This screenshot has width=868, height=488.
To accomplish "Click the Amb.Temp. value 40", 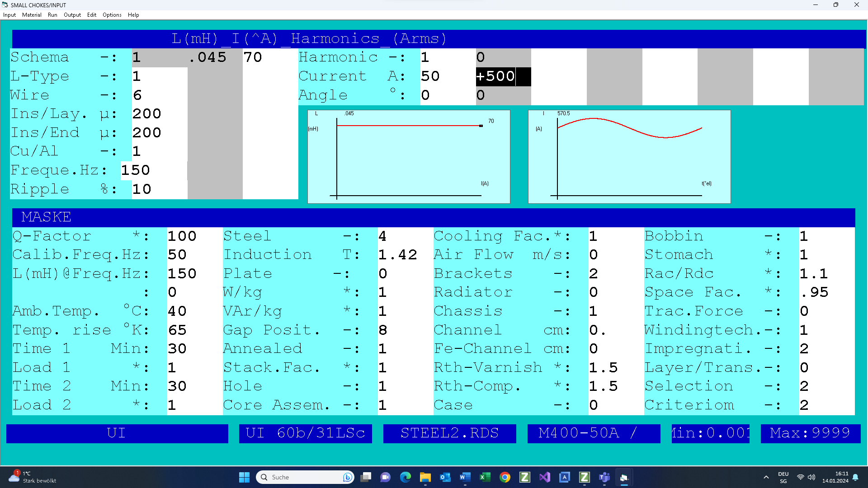I will 195,311.
